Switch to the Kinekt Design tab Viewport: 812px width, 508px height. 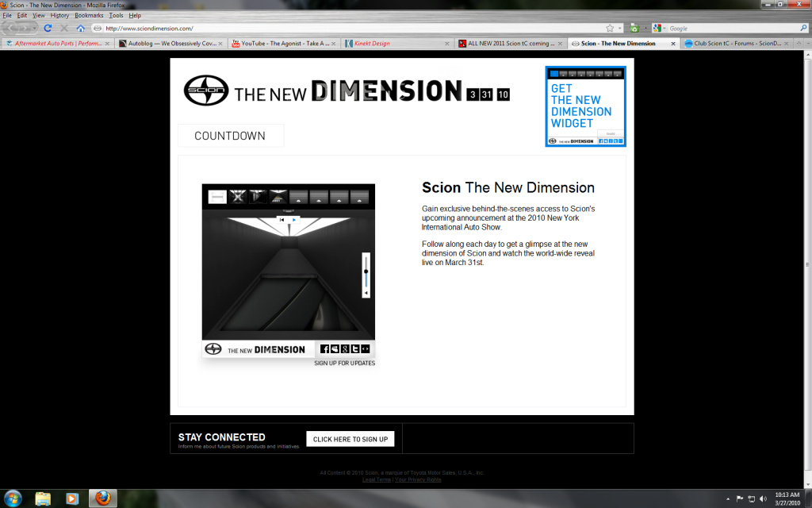point(396,44)
